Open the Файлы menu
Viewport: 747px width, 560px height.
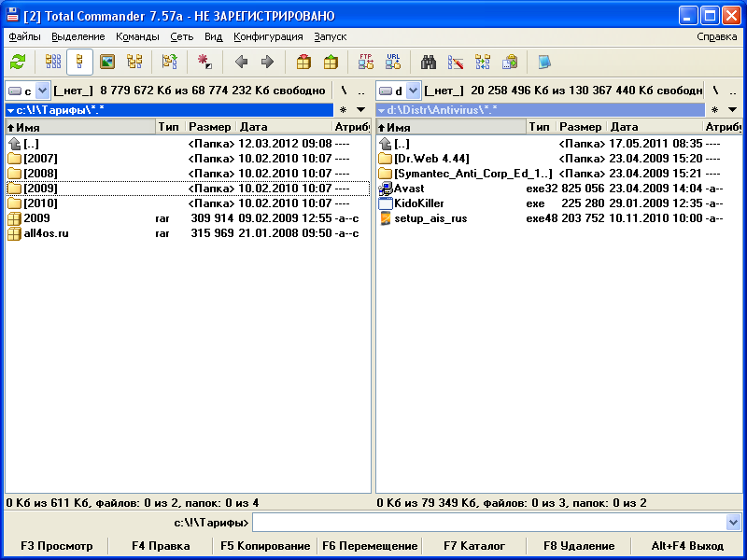point(25,36)
